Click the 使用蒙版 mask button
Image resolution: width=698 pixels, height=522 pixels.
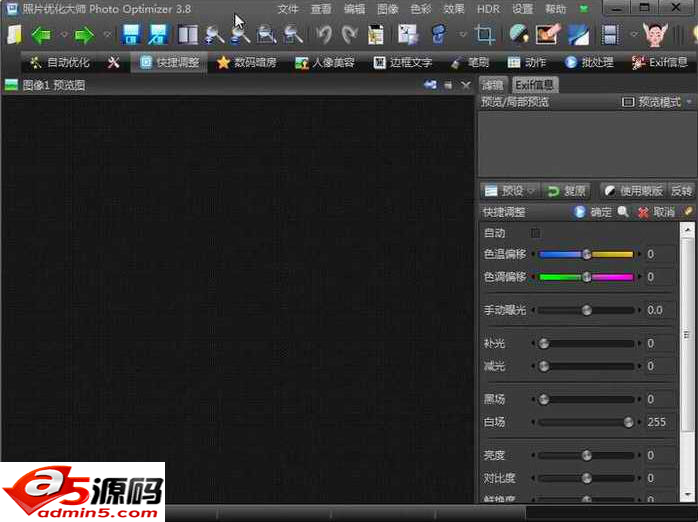tap(635, 191)
